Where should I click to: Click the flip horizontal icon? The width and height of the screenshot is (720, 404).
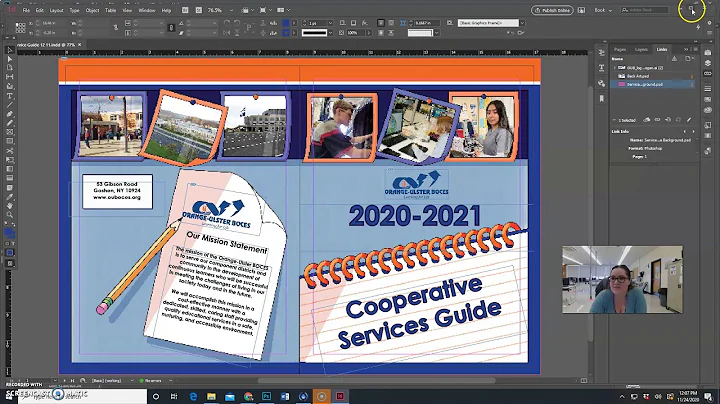(x=227, y=33)
